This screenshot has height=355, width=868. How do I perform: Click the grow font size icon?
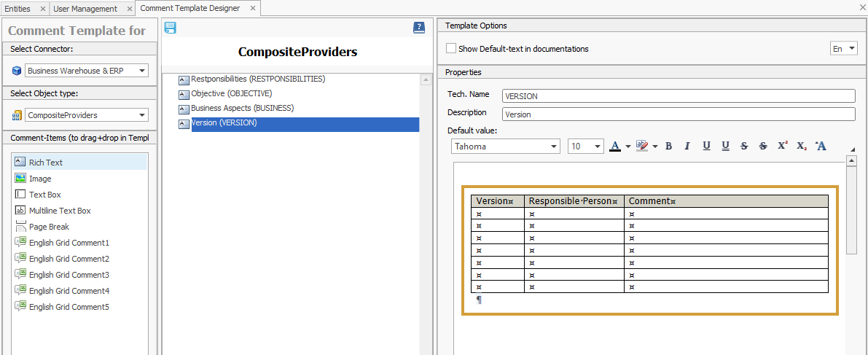click(821, 146)
